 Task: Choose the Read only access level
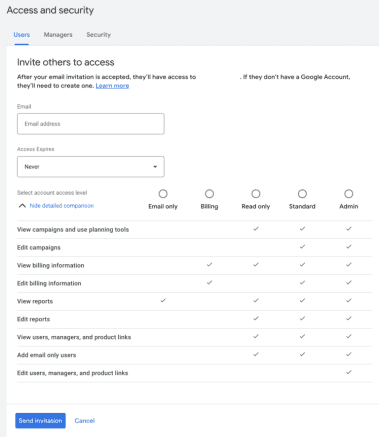(x=256, y=194)
